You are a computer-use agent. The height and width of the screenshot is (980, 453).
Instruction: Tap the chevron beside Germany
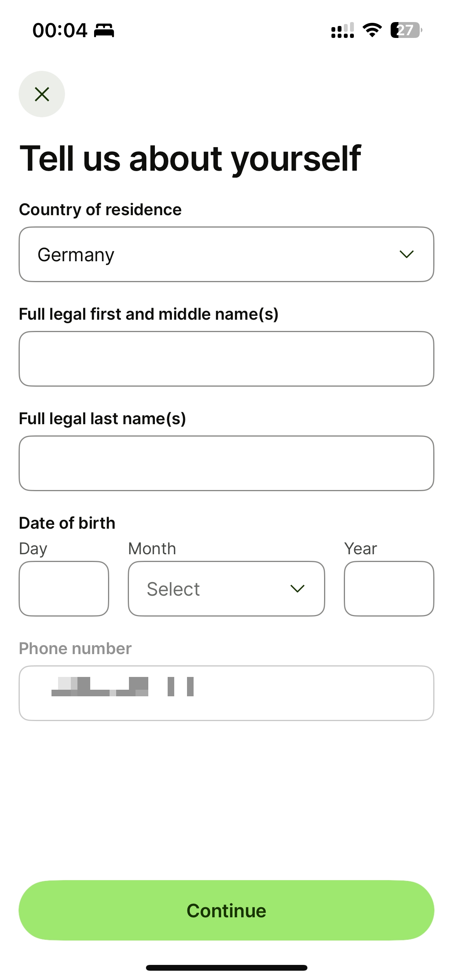[x=407, y=254]
